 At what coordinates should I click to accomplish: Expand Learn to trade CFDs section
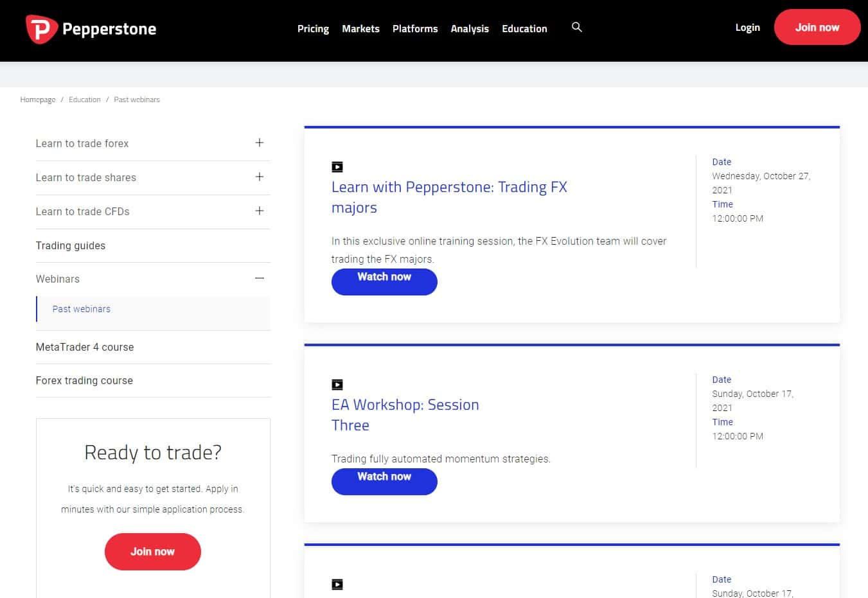(x=153, y=211)
